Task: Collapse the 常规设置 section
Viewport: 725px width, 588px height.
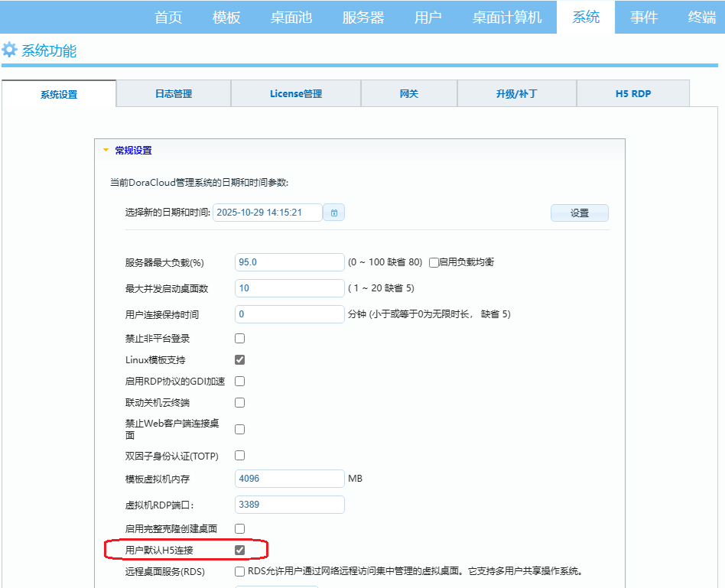Action: point(105,151)
